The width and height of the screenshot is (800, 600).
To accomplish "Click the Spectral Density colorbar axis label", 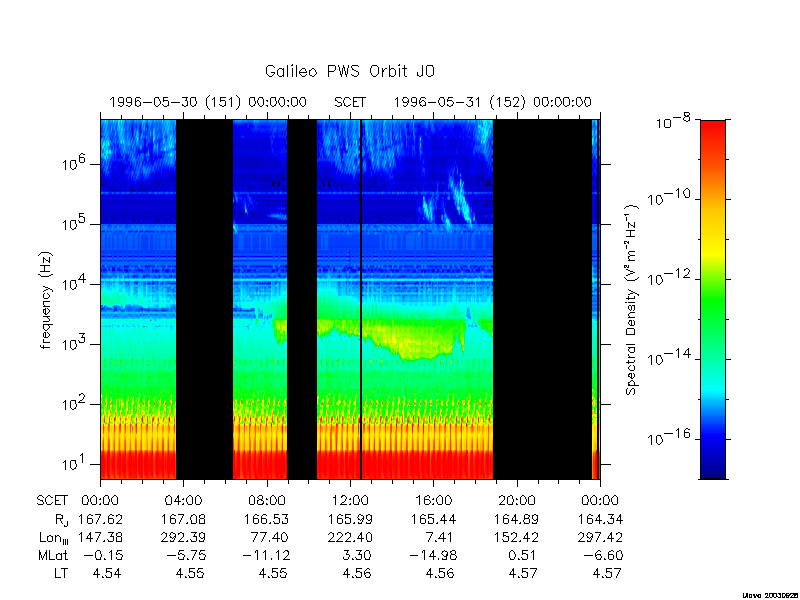I will 632,300.
